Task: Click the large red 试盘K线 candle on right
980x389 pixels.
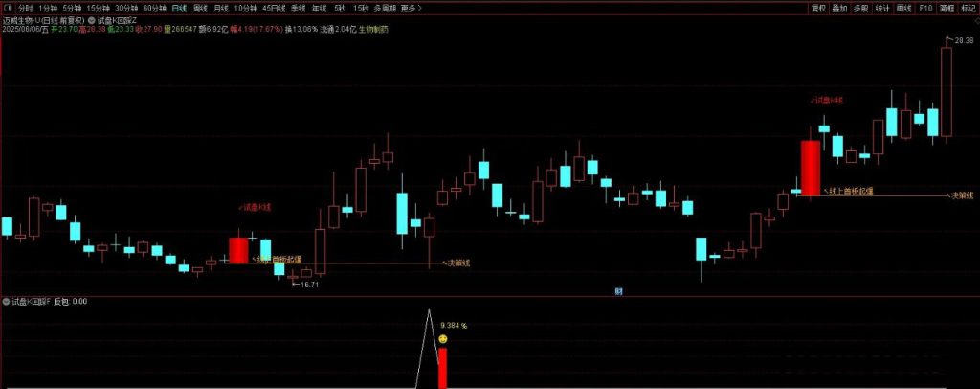Action: pos(810,167)
